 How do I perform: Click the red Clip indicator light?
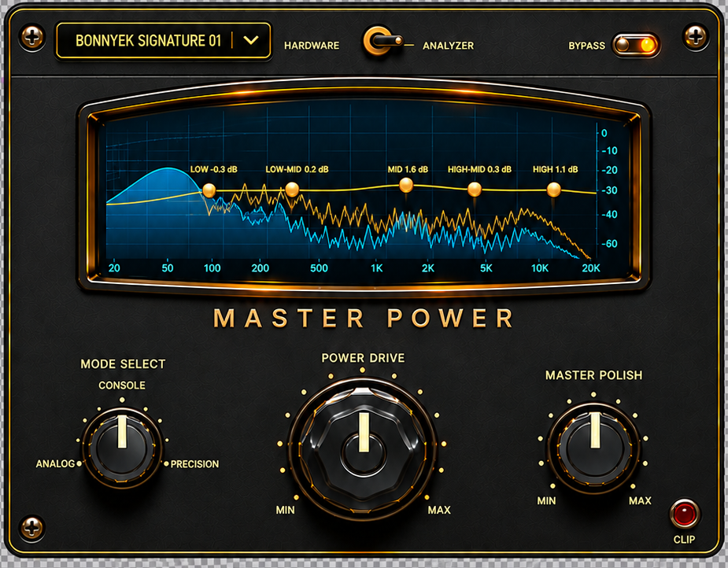(685, 515)
